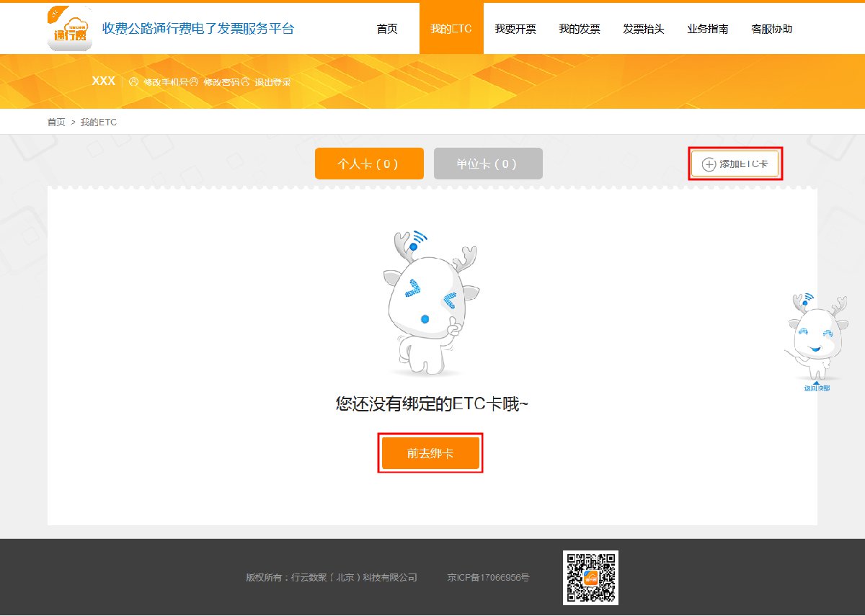
Task: Click the 返回顶部 floating deer mascot
Action: coord(817,342)
